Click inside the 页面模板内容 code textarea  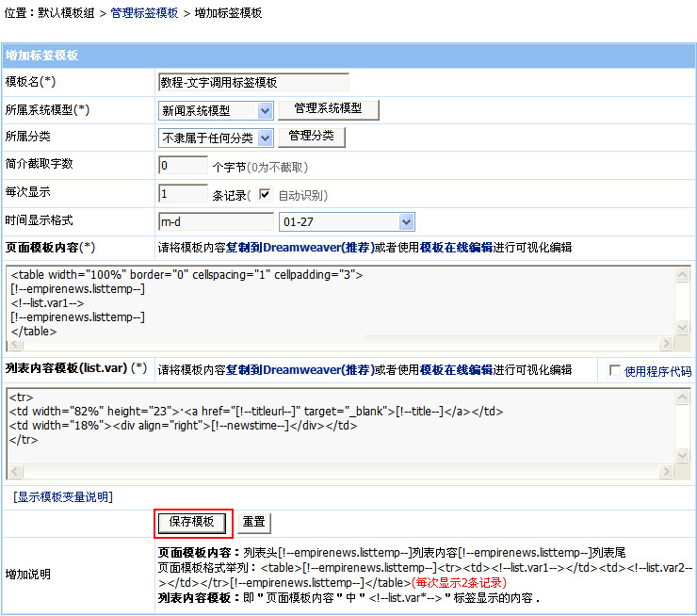339,301
